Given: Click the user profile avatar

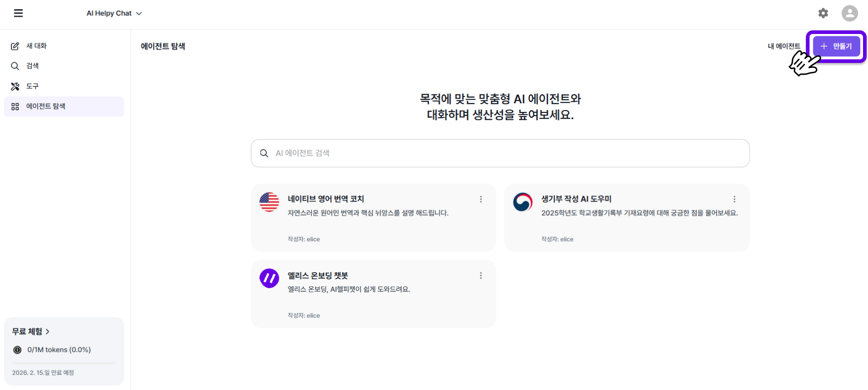Looking at the screenshot, I should pyautogui.click(x=849, y=13).
